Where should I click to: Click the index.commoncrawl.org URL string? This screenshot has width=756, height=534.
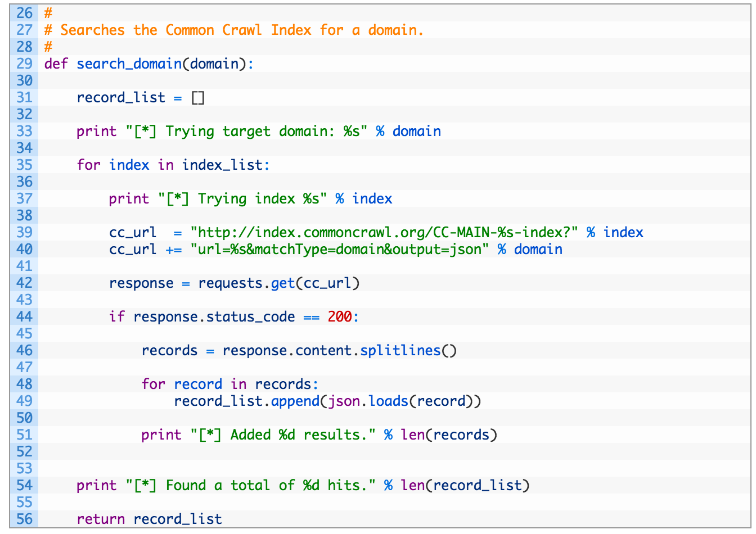pos(384,232)
